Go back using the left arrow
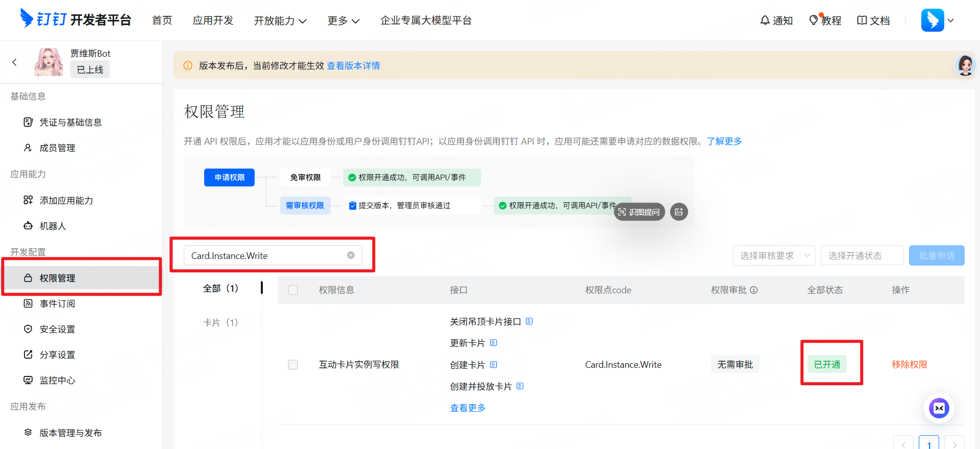Image resolution: width=980 pixels, height=449 pixels. [14, 62]
